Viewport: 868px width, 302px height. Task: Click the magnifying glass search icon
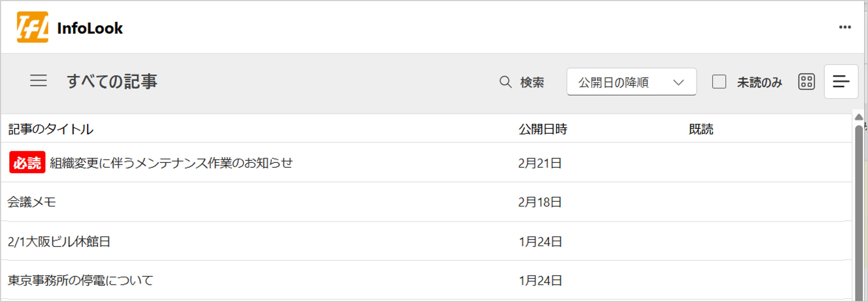tap(505, 82)
